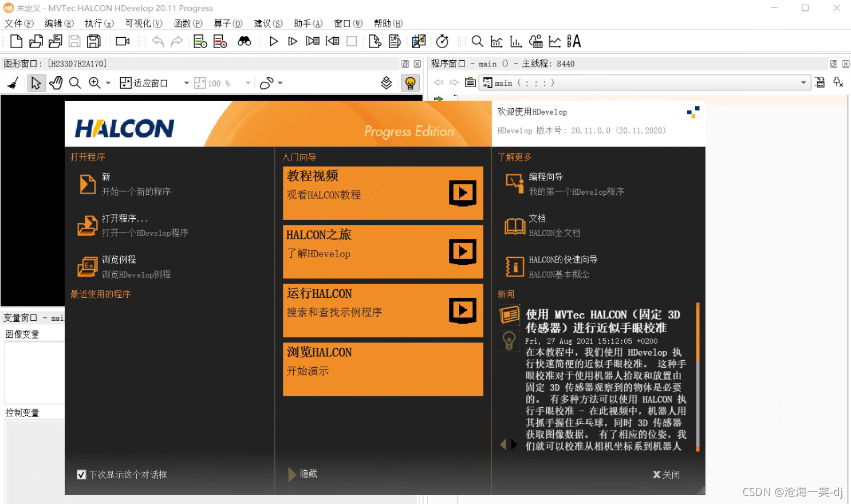Click the news headline about 近似手眼校准
The width and height of the screenshot is (851, 504).
[603, 321]
